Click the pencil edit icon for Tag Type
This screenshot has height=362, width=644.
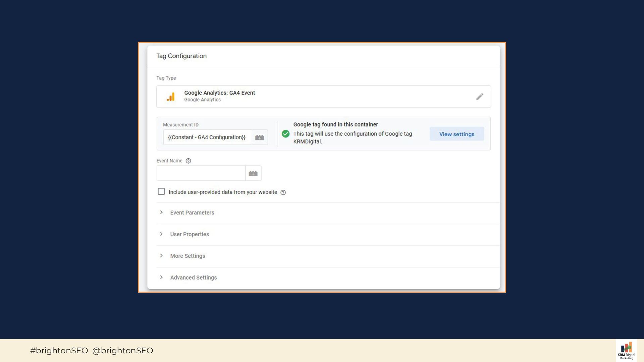tap(480, 97)
